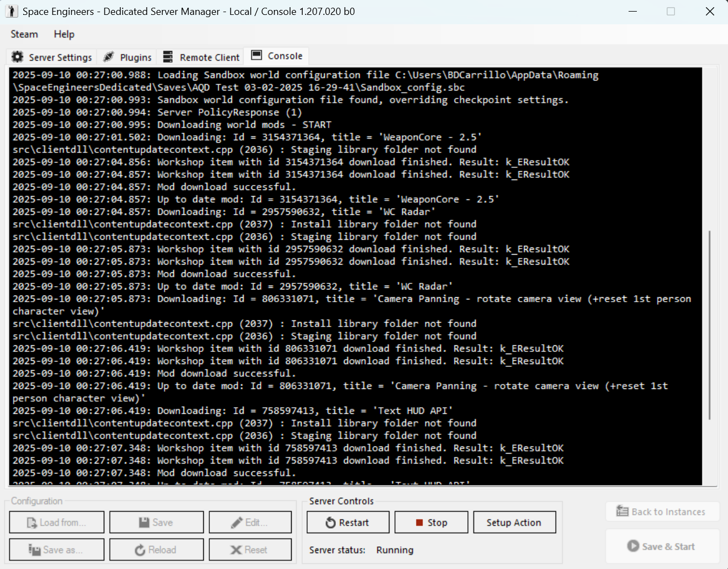The width and height of the screenshot is (728, 569).
Task: Open the Steam menu
Action: (x=24, y=34)
